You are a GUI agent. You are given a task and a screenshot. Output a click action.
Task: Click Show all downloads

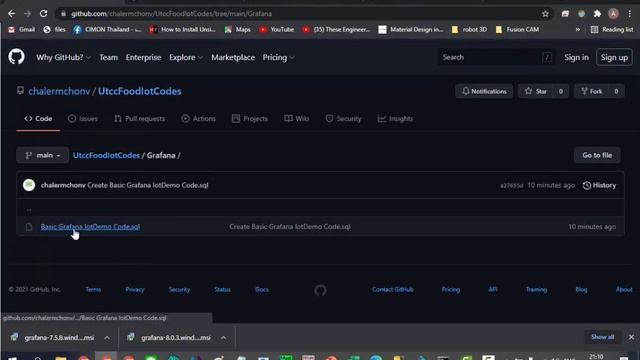[x=602, y=337]
